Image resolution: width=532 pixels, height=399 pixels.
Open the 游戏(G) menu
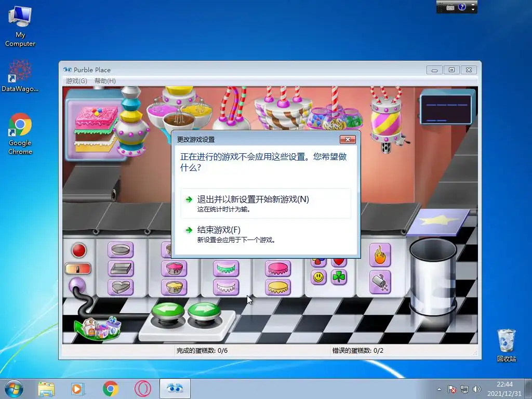76,81
